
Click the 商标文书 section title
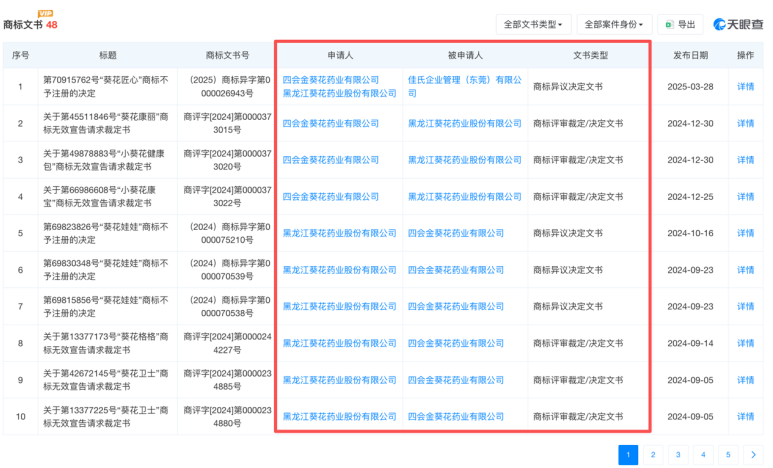pos(23,25)
